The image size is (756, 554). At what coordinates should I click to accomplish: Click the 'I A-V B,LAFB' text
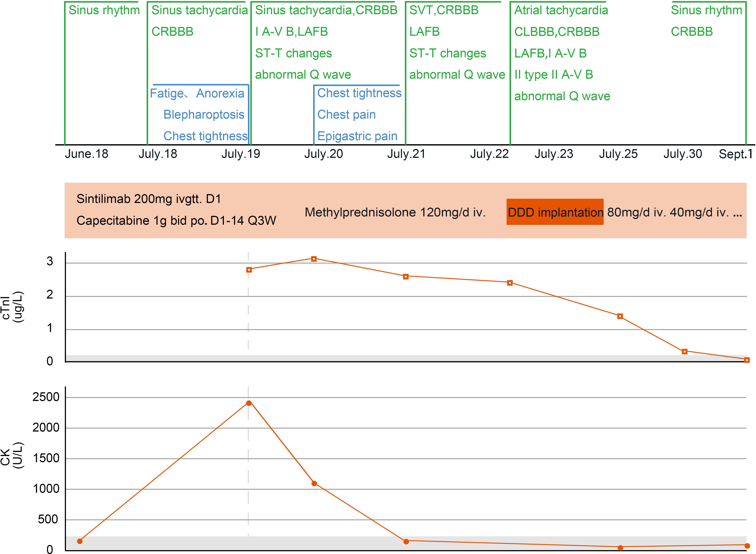tap(291, 31)
